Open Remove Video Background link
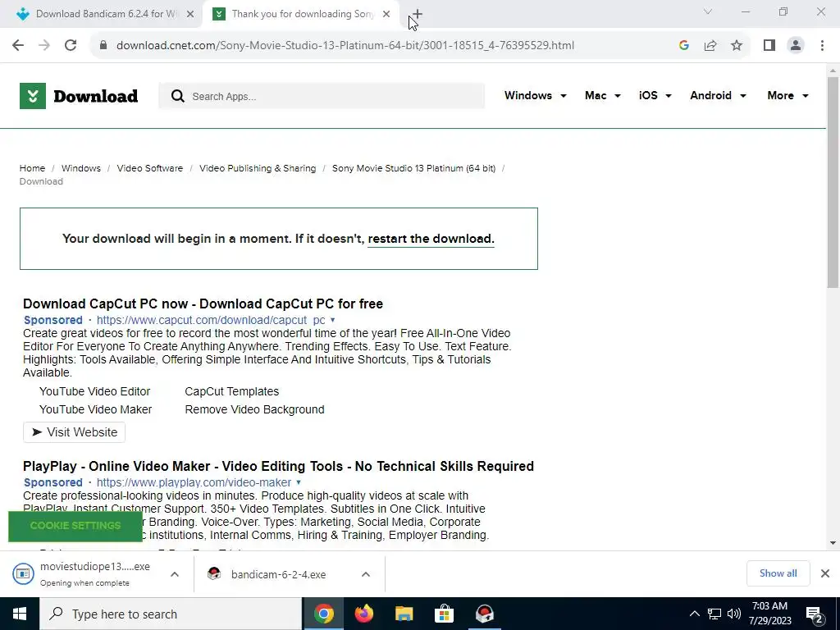The height and width of the screenshot is (630, 840). coord(254,409)
